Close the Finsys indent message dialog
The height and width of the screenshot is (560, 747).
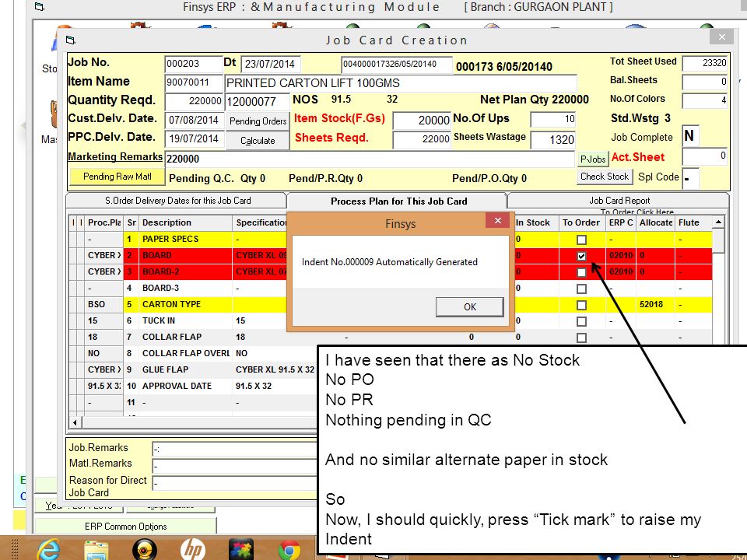tap(498, 220)
